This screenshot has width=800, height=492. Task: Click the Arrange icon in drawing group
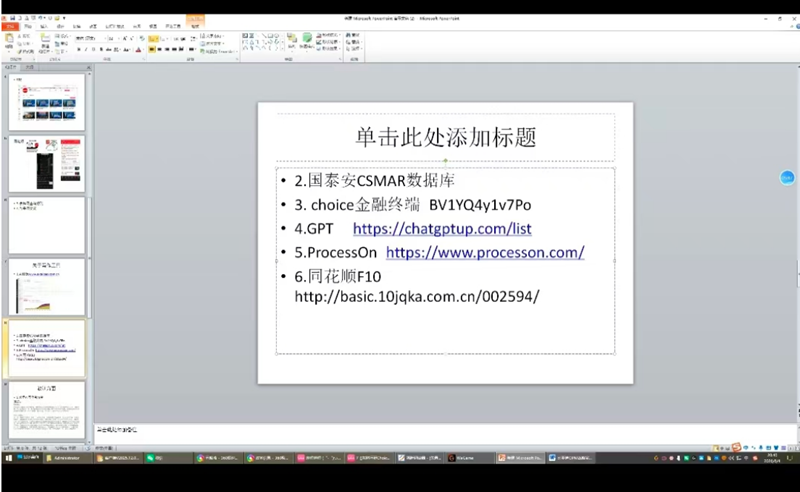291,39
